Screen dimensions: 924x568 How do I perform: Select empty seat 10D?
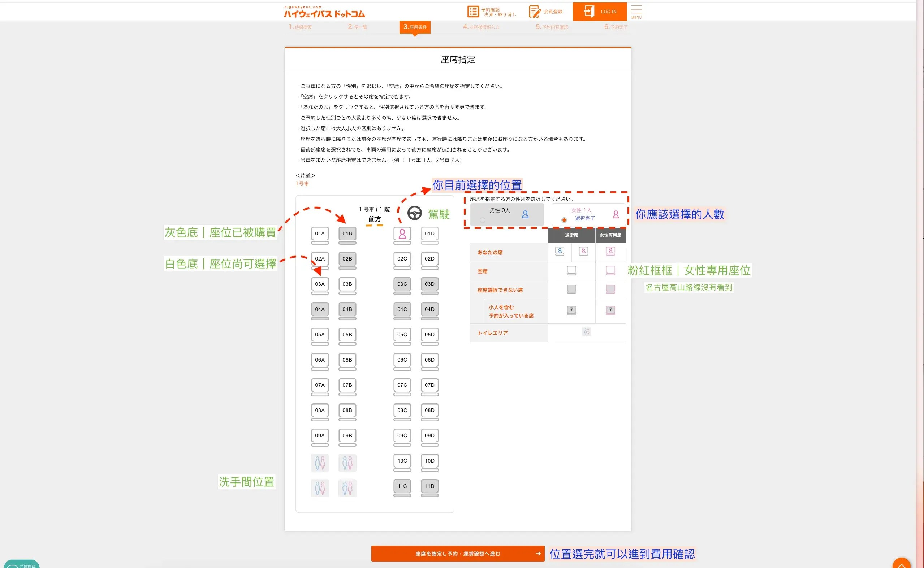tap(429, 461)
